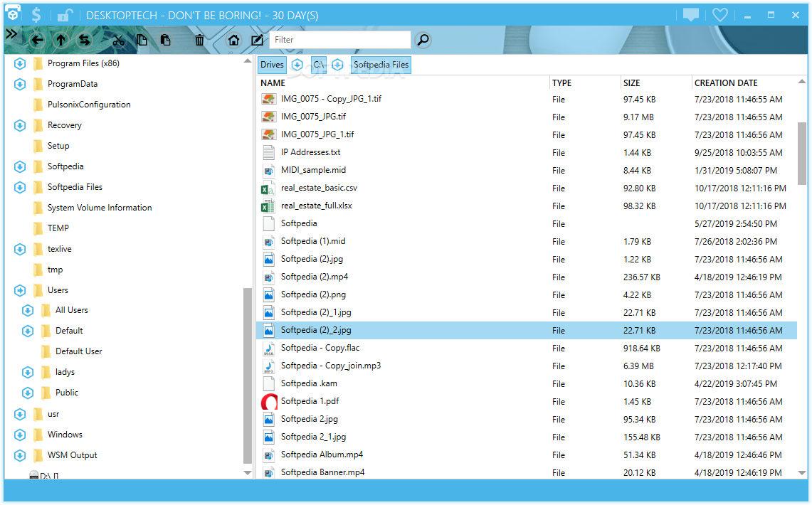812x505 pixels.
Task: Expand the ladys user folder
Action: [x=28, y=373]
